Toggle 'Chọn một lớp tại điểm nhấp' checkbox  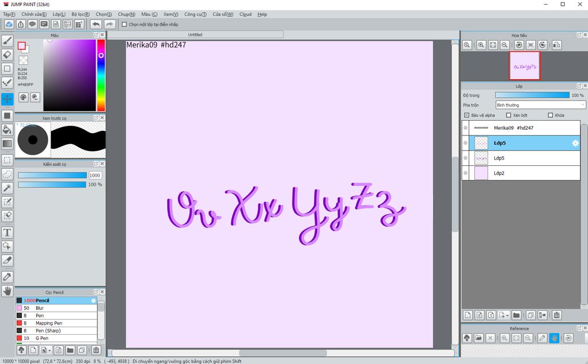125,24
